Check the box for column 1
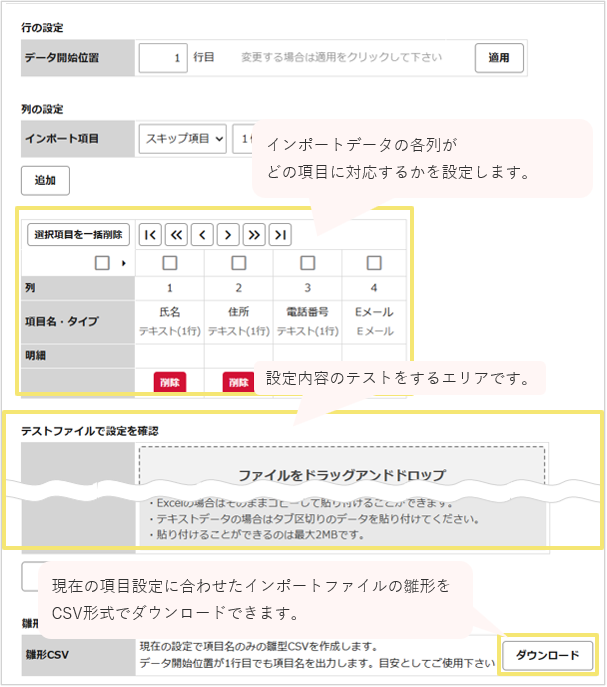Screen dimensions: 607x687 click(170, 263)
